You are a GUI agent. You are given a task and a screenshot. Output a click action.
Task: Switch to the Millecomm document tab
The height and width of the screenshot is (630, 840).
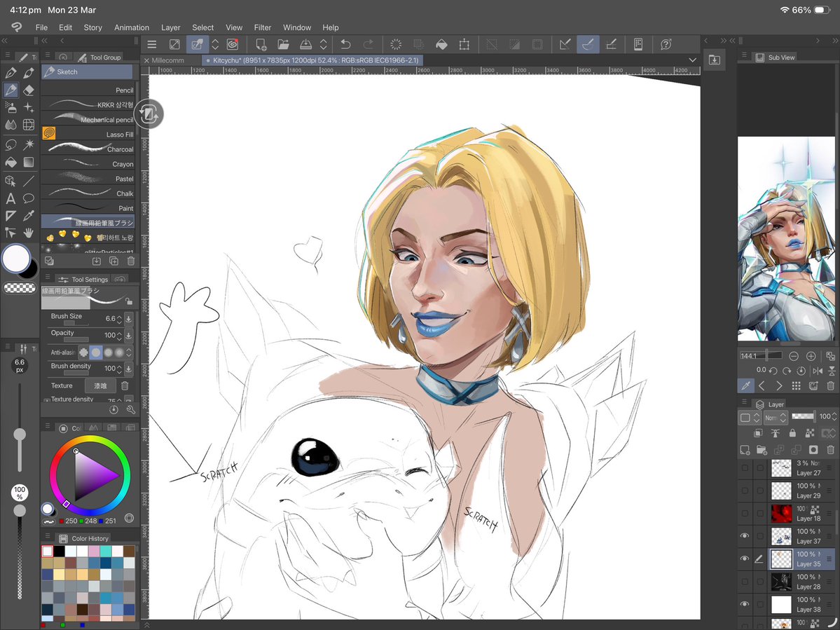point(167,60)
